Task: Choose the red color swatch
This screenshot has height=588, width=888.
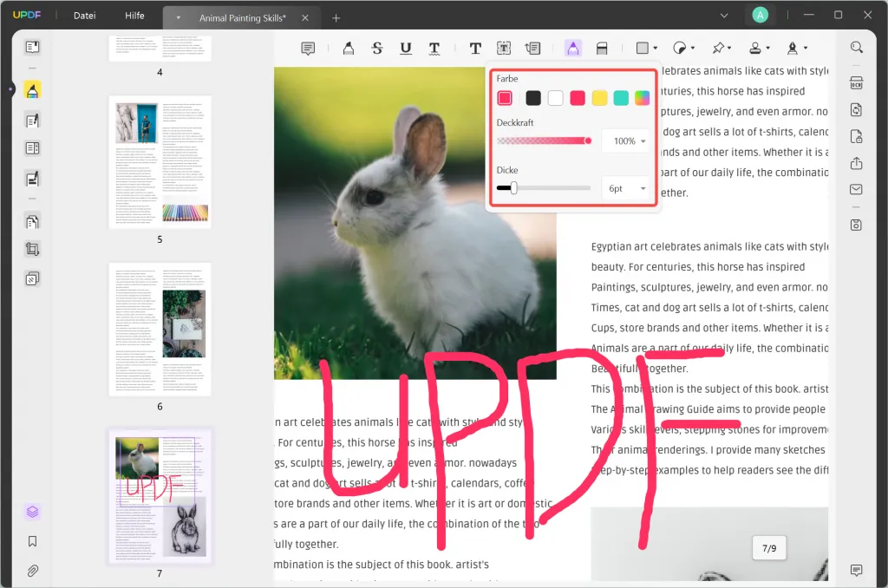Action: [577, 98]
